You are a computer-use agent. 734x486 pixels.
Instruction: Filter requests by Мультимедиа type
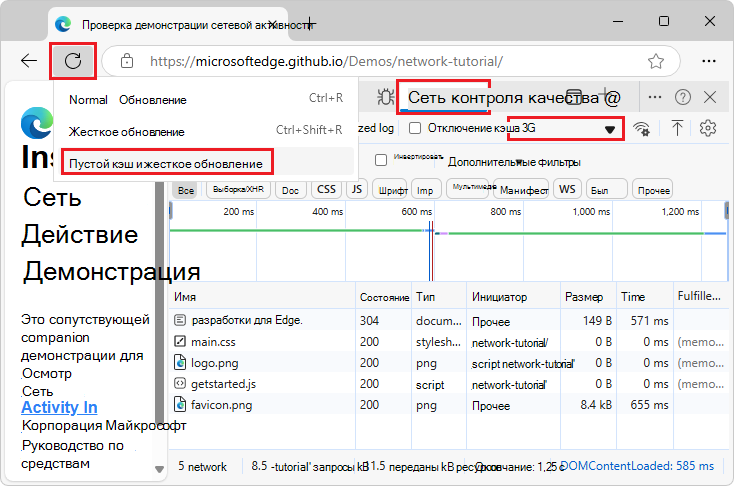point(469,188)
